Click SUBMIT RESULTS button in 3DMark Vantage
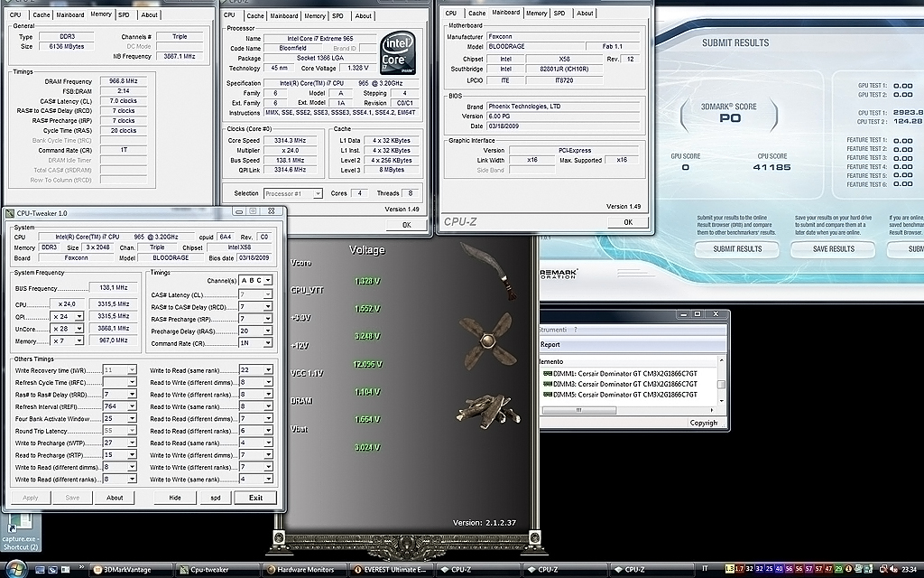Viewport: 924px width, 578px height. 737,249
